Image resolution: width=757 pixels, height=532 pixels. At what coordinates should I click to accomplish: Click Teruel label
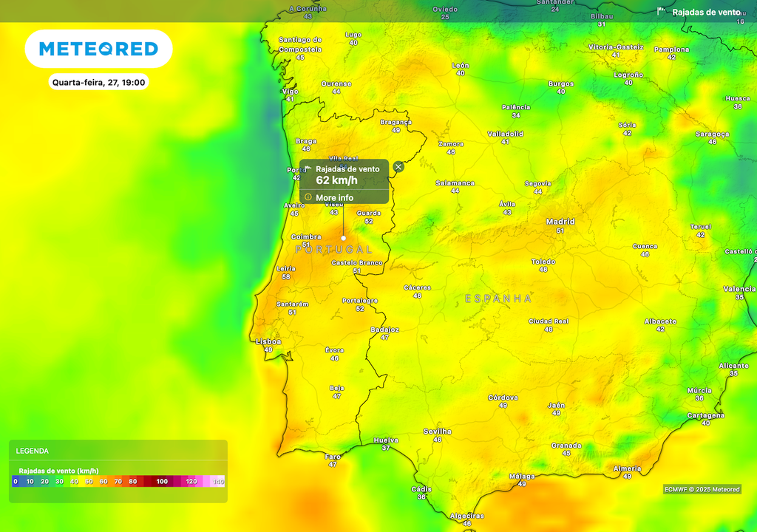click(x=701, y=227)
